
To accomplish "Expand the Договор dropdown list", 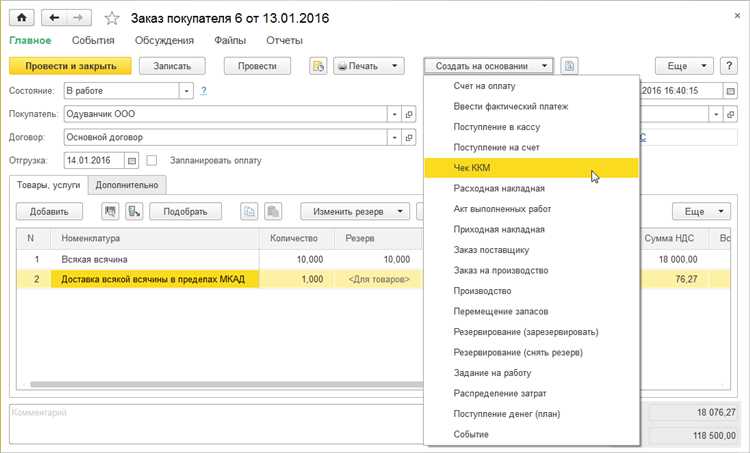I will pyautogui.click(x=394, y=137).
